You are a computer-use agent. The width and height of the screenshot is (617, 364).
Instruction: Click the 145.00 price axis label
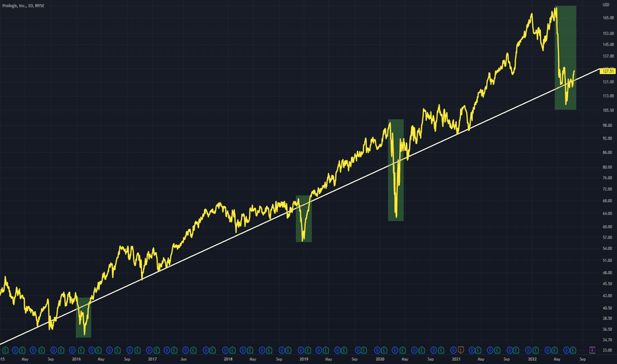click(608, 44)
